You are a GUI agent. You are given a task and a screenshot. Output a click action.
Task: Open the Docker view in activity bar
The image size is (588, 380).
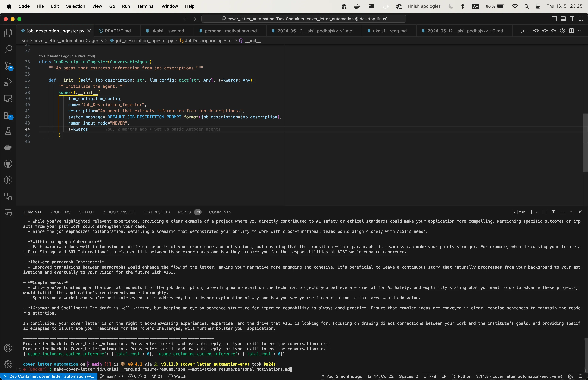(8, 147)
